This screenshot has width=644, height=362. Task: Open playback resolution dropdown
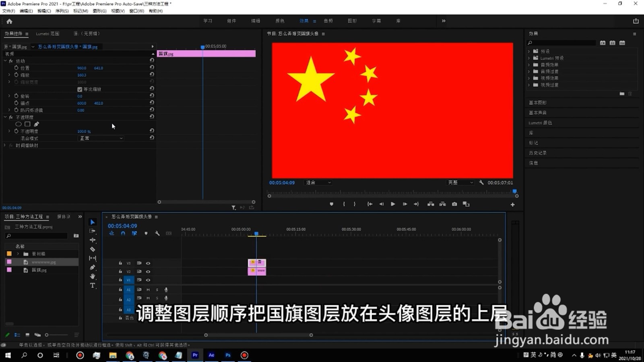(460, 183)
